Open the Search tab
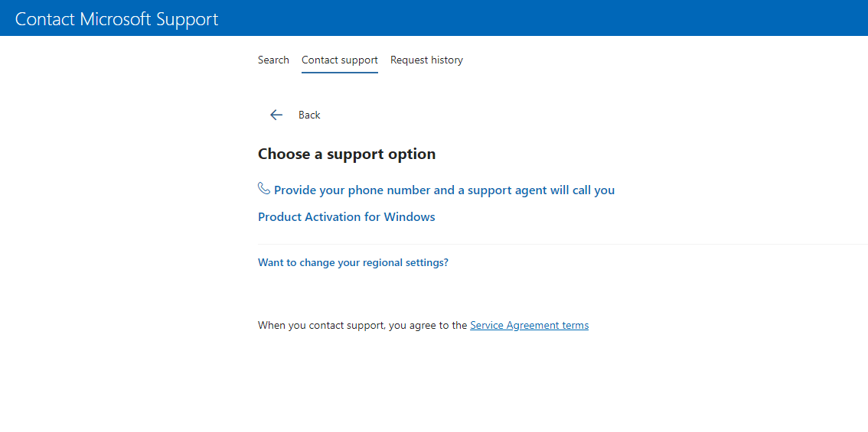Viewport: 868px width, 432px height. [273, 60]
